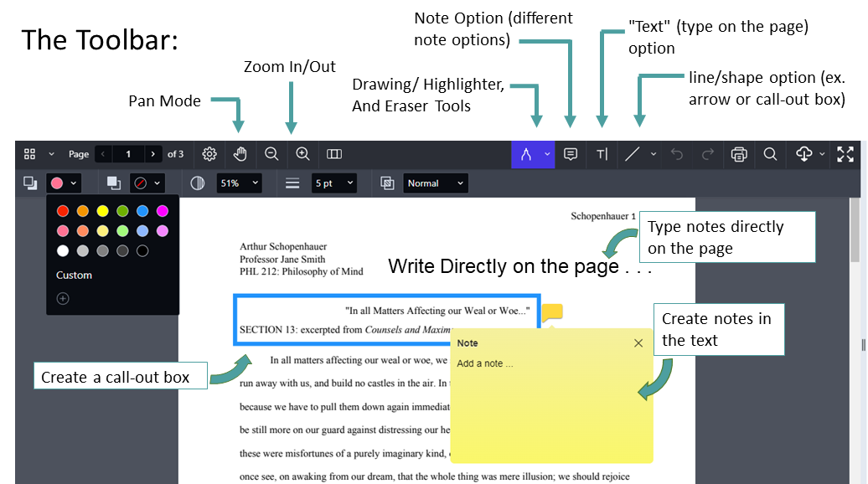Activate the Pan Mode hand tool
The image size is (868, 484).
point(240,154)
